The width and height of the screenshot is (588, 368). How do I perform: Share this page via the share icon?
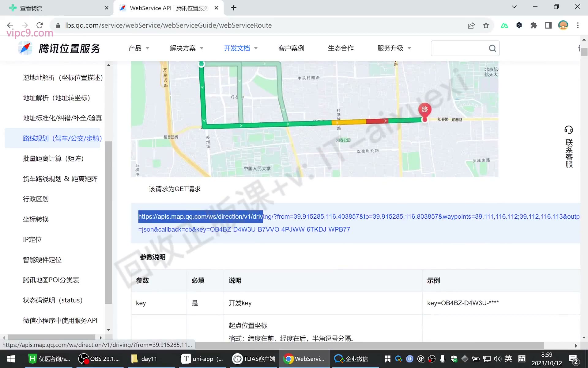pos(471,25)
